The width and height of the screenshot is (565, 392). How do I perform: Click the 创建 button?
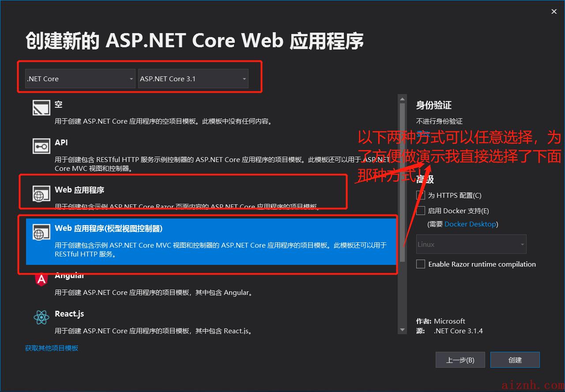point(515,360)
